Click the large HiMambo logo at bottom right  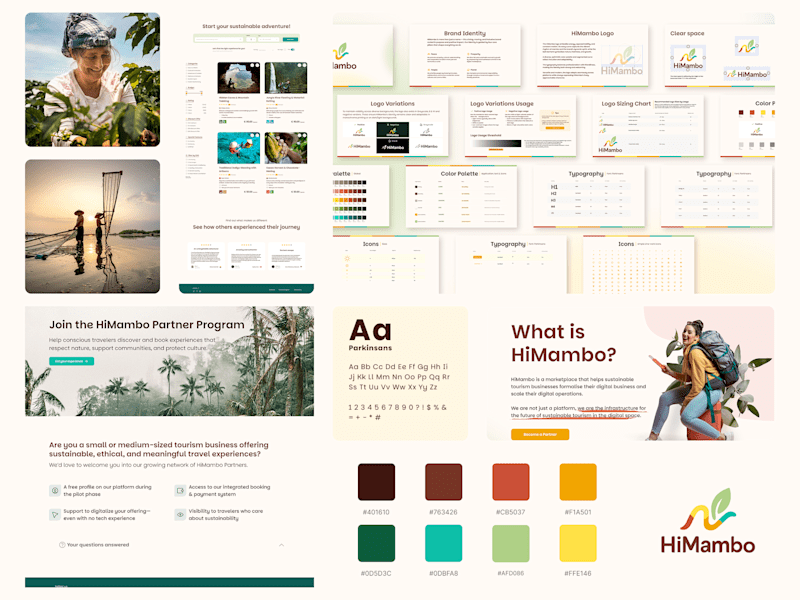[708, 521]
